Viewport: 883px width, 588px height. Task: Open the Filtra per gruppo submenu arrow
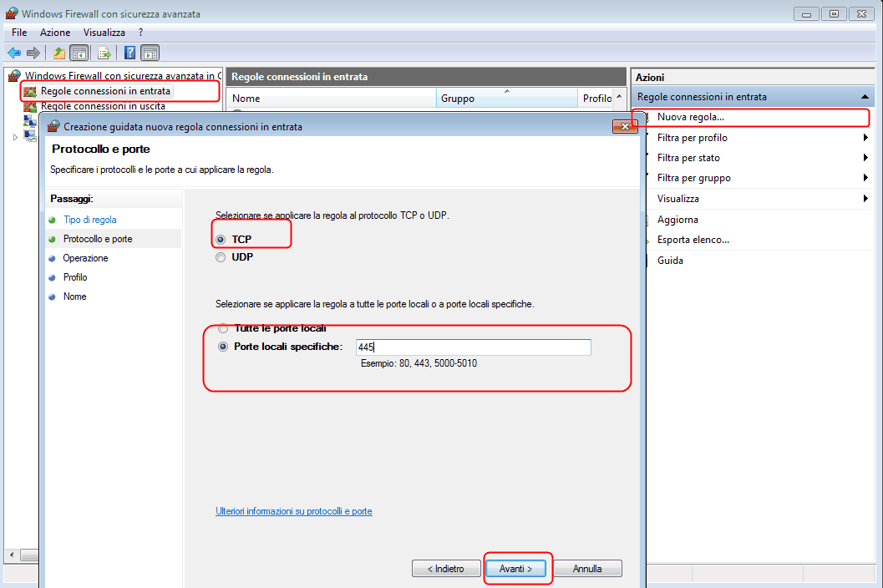click(x=865, y=178)
